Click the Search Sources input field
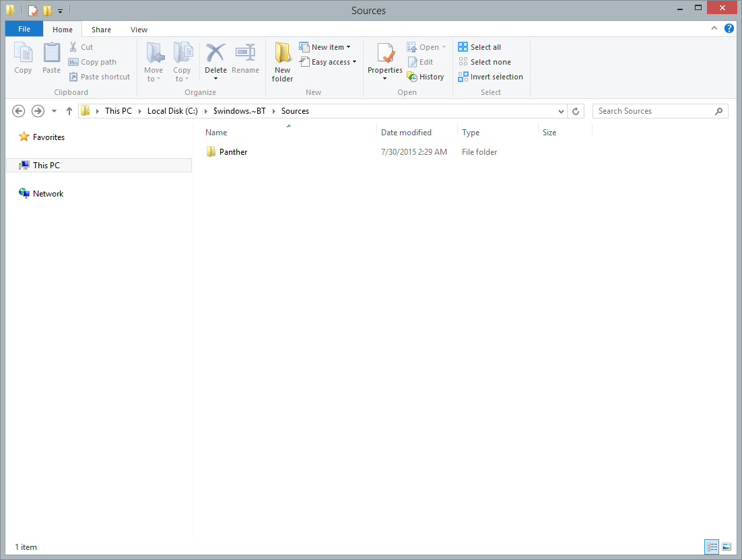 pos(653,111)
